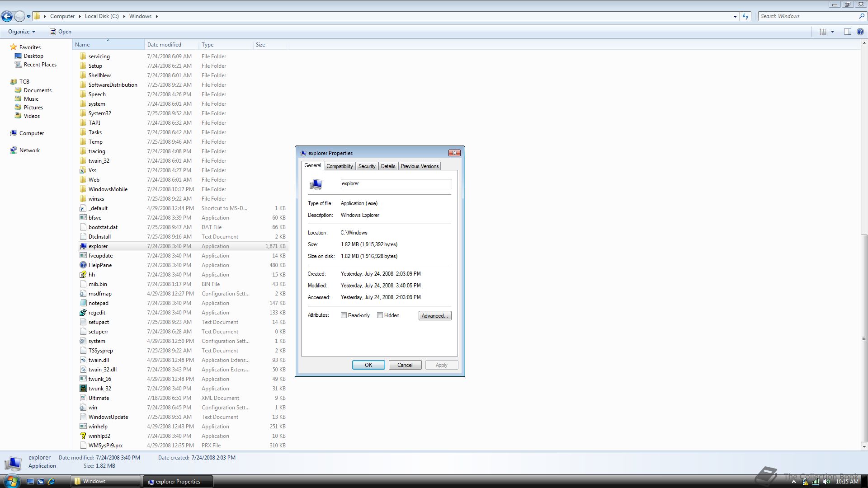Switch to Previous Versions tab
Viewport: 868px width, 488px height.
(420, 166)
